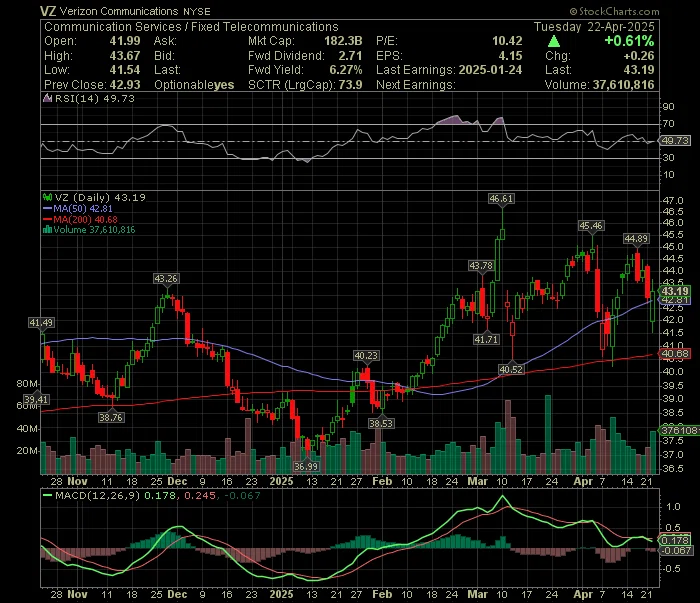Image resolution: width=700 pixels, height=603 pixels.
Task: Click the 46.61 peak price annotation
Action: [x=501, y=199]
